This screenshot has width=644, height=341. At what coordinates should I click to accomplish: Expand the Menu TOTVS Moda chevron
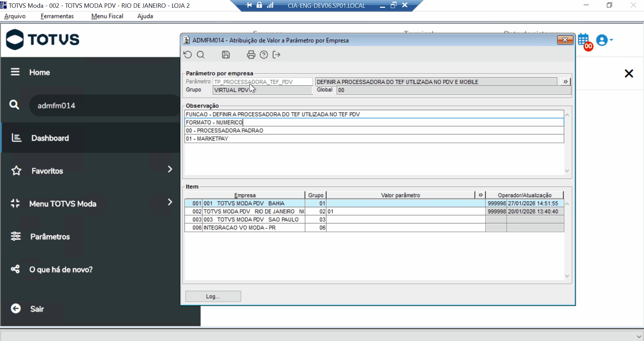coord(170,202)
